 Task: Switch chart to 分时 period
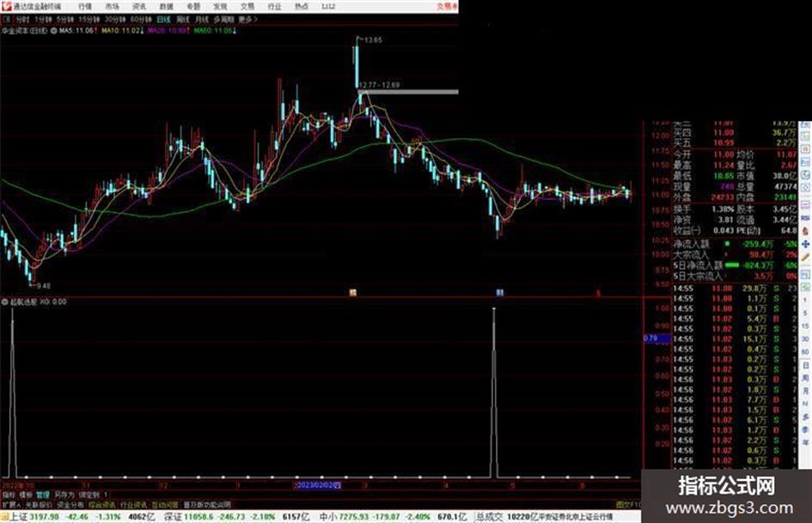[x=22, y=19]
